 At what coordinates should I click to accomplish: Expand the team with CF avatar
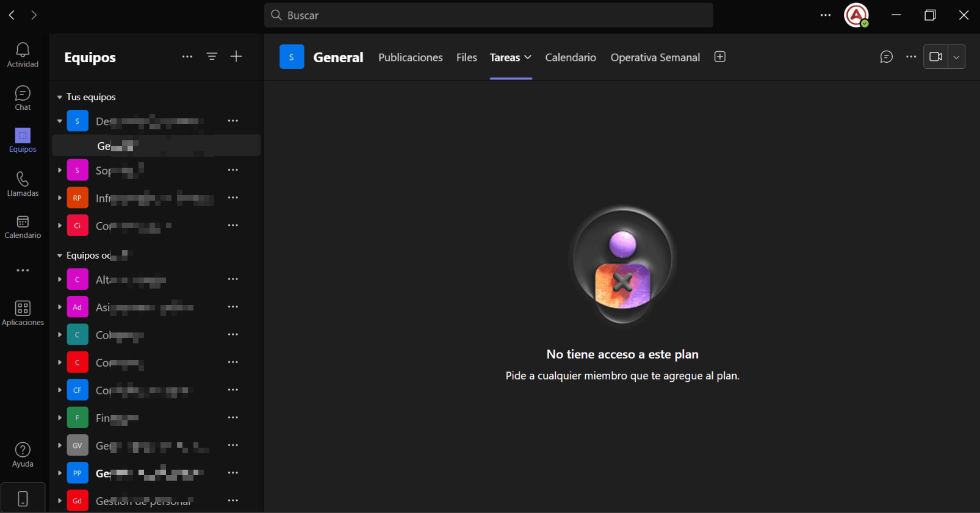pyautogui.click(x=60, y=390)
